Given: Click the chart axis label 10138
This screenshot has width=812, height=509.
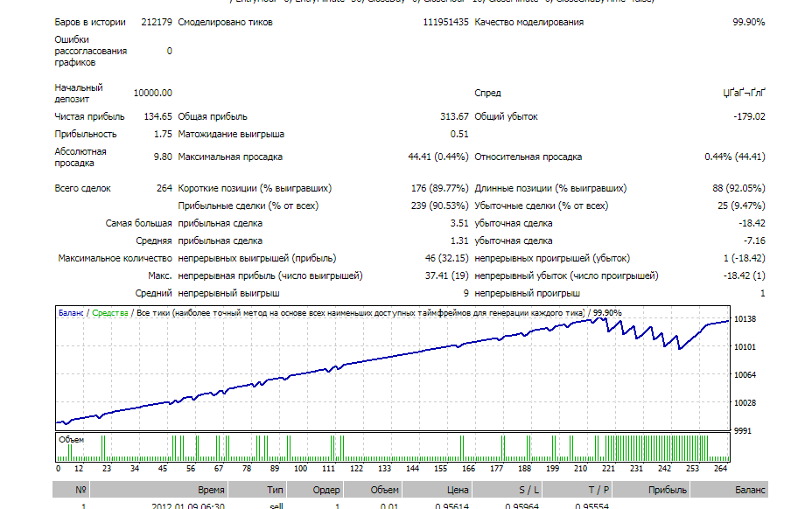Looking at the screenshot, I should [x=745, y=319].
